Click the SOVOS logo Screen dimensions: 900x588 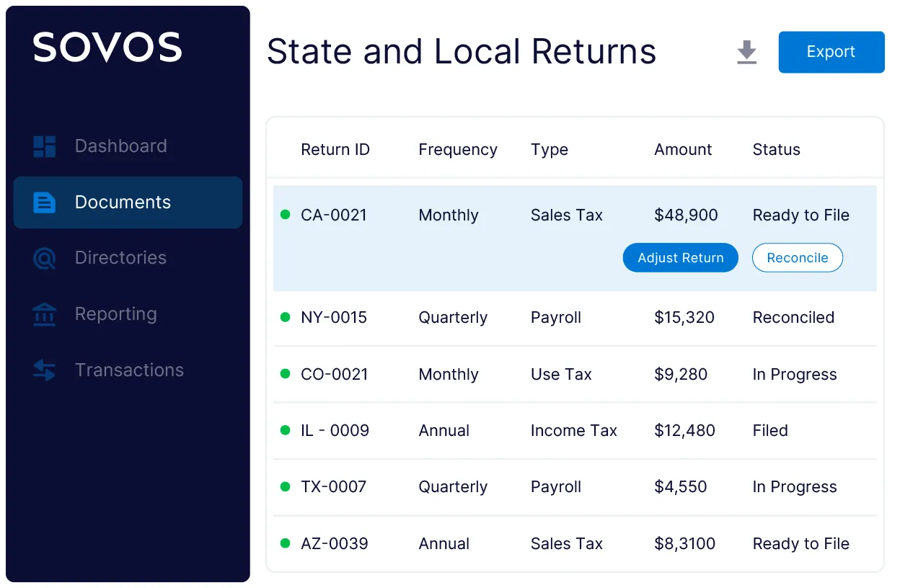pyautogui.click(x=107, y=48)
